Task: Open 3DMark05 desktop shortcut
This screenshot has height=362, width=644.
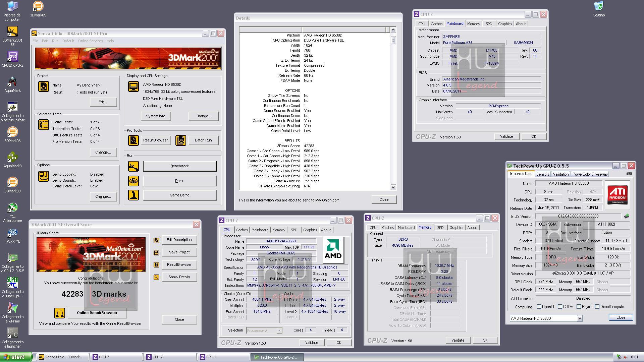Action: (38, 9)
